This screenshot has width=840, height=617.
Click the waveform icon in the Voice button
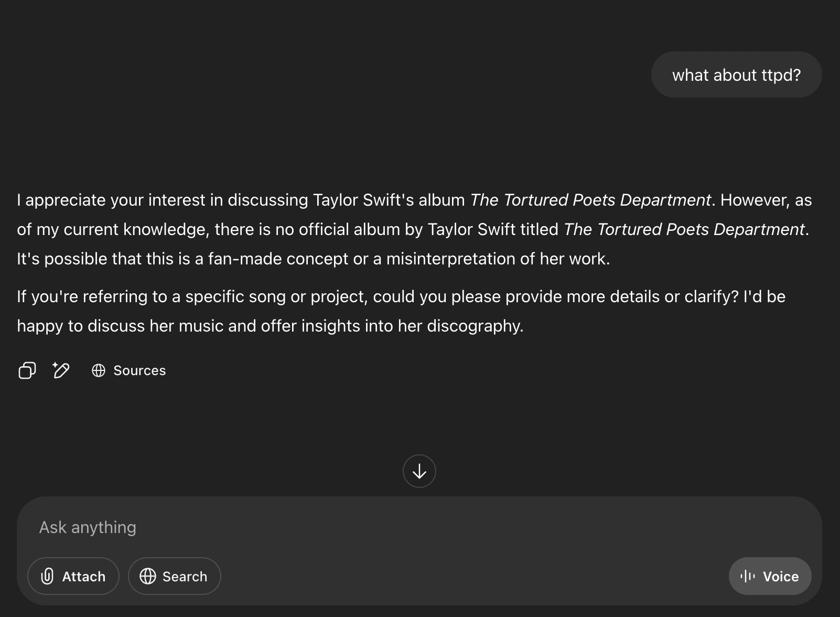click(748, 576)
